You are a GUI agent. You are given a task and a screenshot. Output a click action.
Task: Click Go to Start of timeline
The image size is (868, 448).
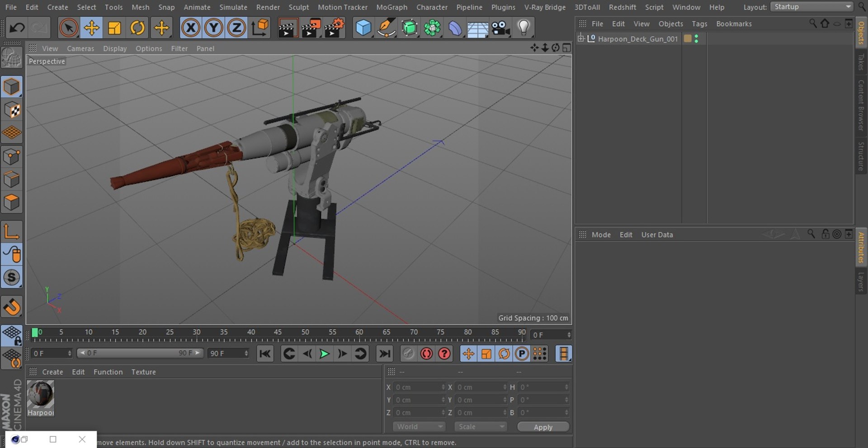click(x=265, y=354)
